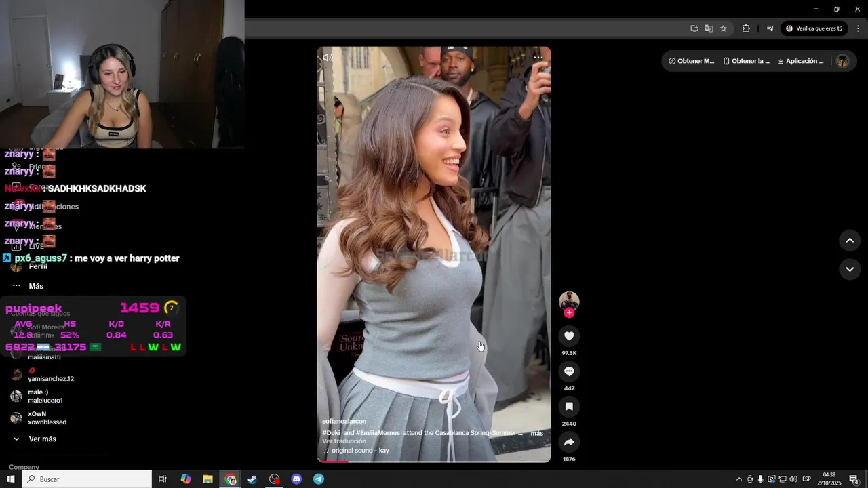Click the 'Obtener M...' coin button

(691, 61)
